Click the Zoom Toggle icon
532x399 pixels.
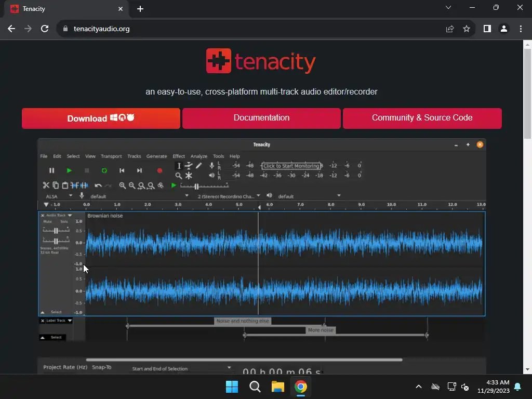[x=161, y=185]
